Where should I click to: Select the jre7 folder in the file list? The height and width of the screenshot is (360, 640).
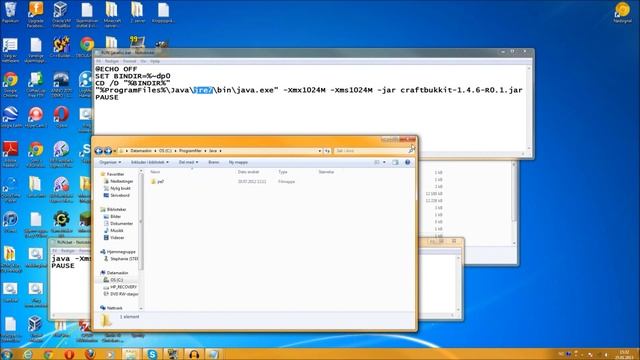click(x=158, y=182)
